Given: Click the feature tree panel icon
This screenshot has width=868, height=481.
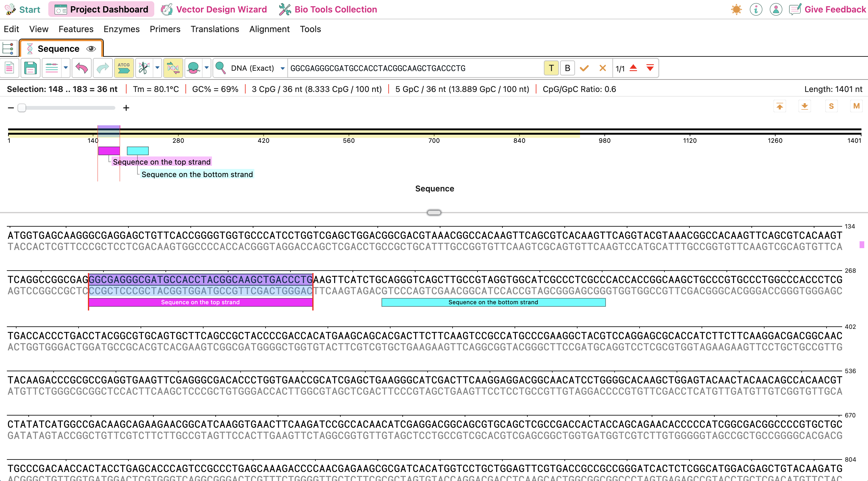Looking at the screenshot, I should pyautogui.click(x=8, y=49).
